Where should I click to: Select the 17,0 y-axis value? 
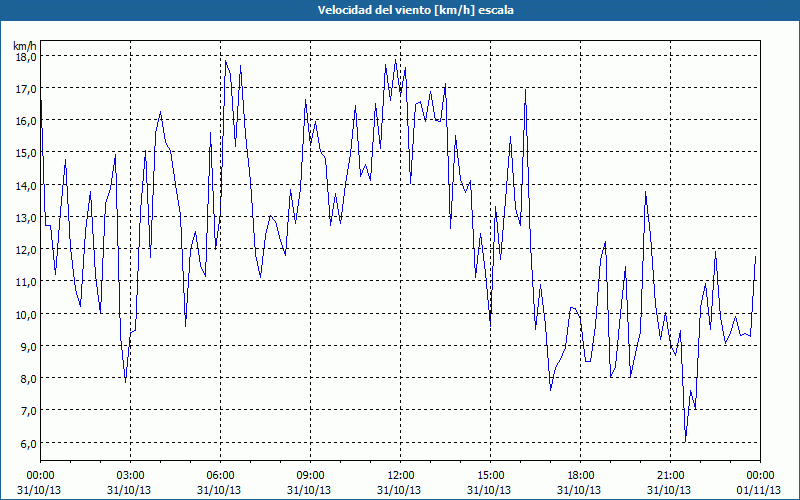pos(26,89)
